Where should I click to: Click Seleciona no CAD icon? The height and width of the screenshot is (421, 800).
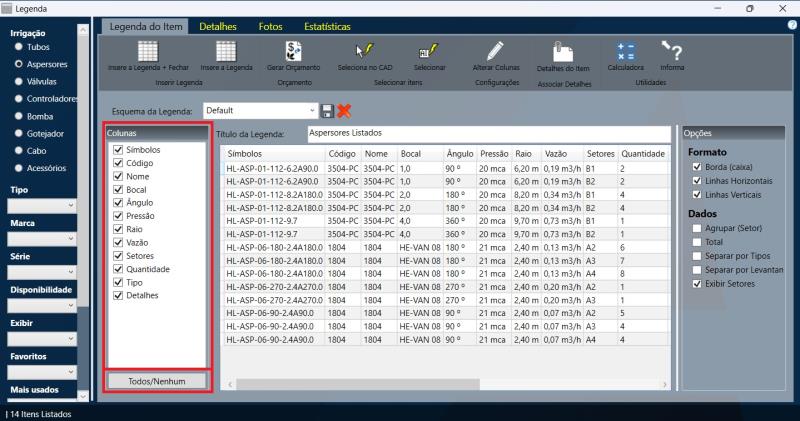pos(364,52)
